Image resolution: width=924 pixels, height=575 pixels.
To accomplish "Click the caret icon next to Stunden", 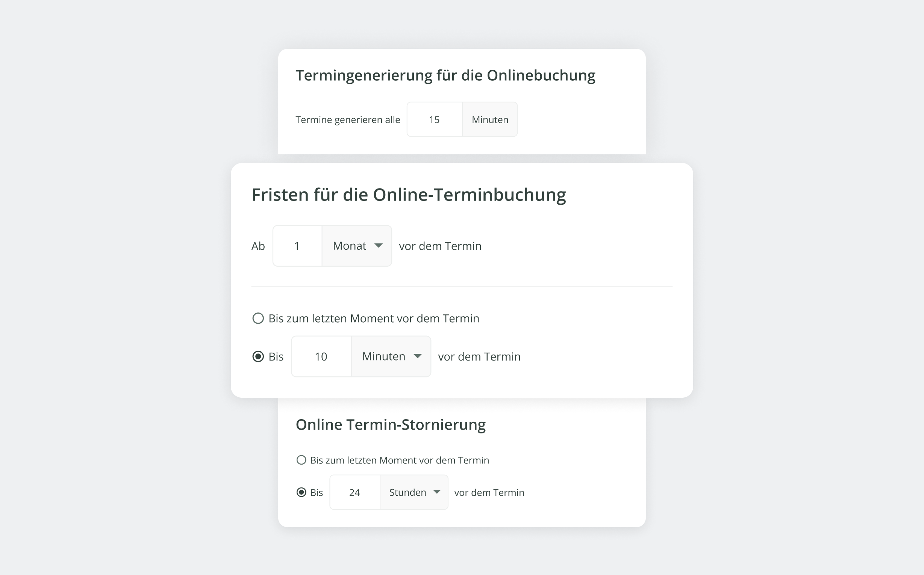I will coord(437,492).
